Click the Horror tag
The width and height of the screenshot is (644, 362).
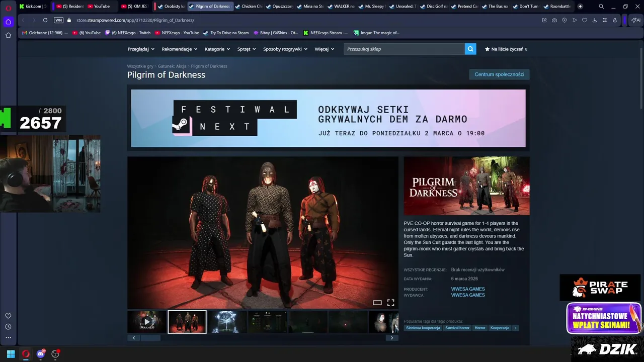(x=480, y=328)
